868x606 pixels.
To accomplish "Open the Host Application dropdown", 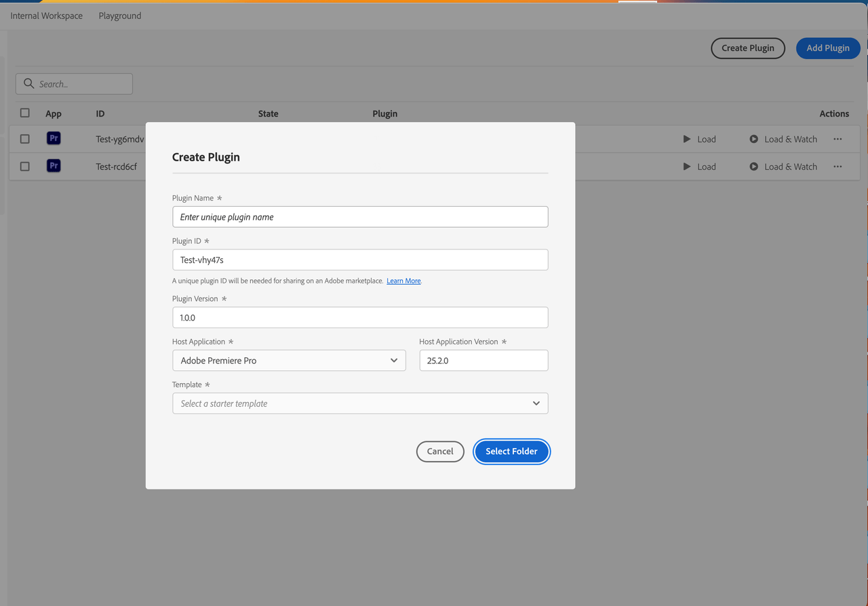I will point(289,361).
